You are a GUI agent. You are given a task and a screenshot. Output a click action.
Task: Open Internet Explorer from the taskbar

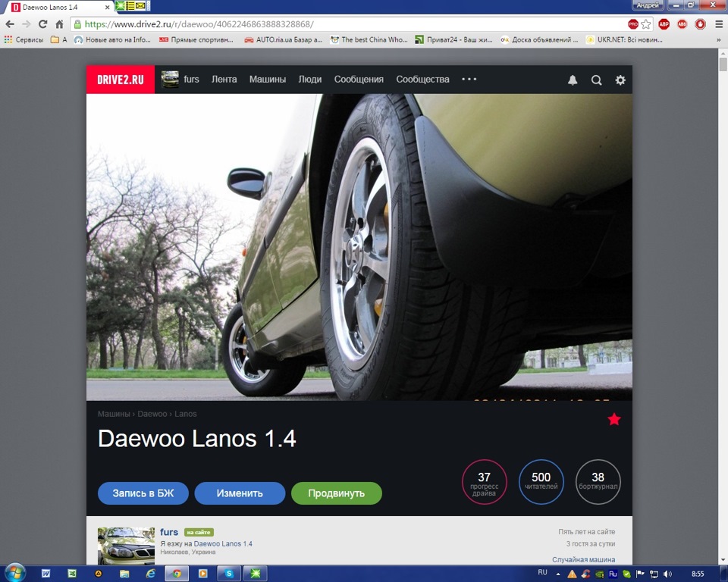(x=151, y=574)
